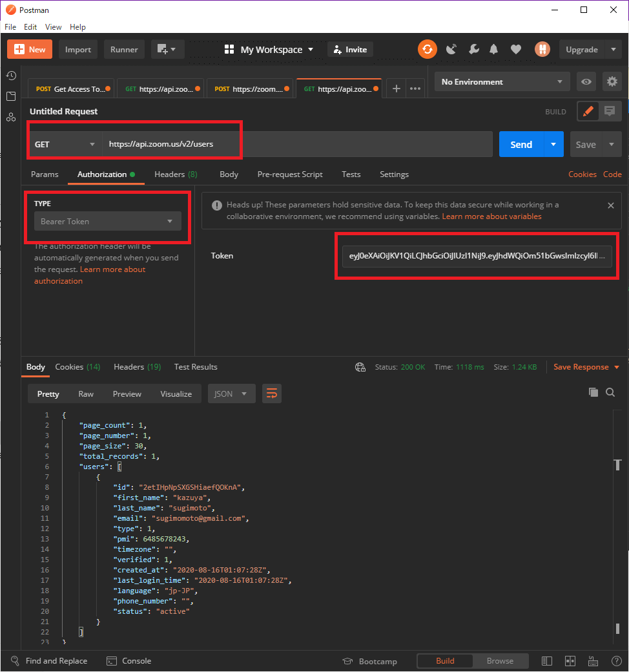Toggle line wrap icon in response
The height and width of the screenshot is (672, 629).
click(x=272, y=394)
